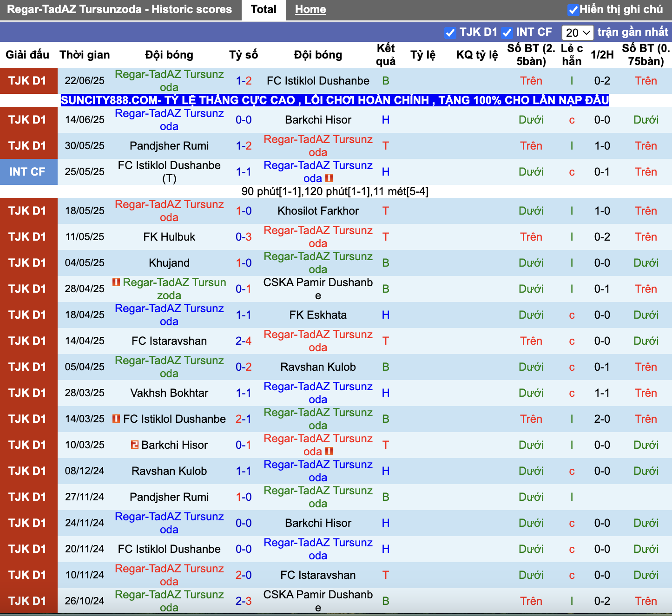Open the Home tab link
Screen dimensions: 672x616
[310, 10]
